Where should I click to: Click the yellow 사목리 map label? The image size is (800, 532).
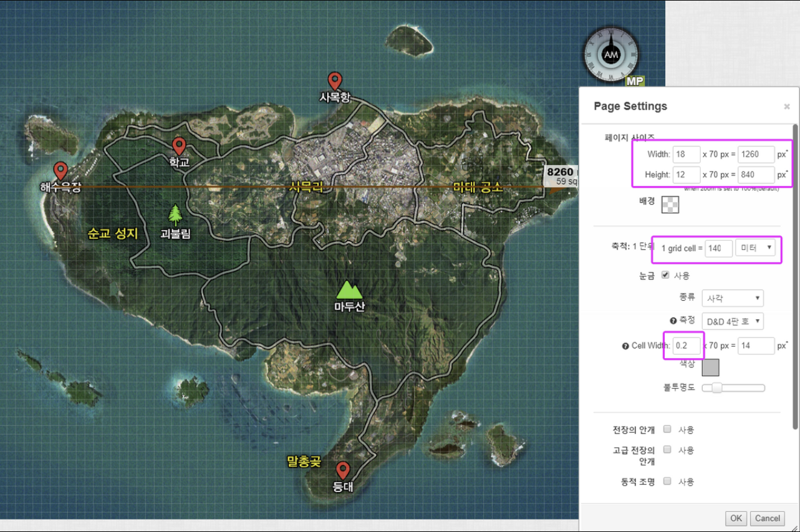[306, 186]
